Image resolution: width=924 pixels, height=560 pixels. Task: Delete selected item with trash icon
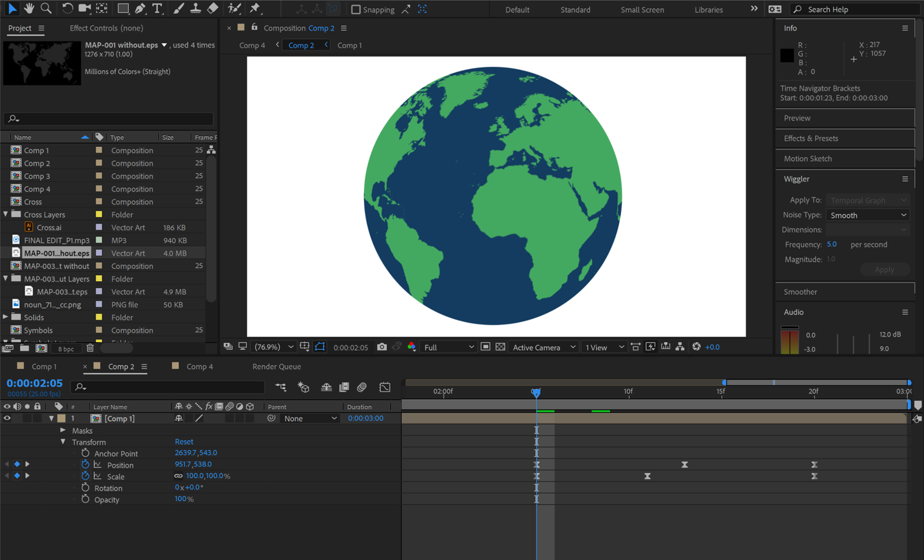click(x=90, y=348)
